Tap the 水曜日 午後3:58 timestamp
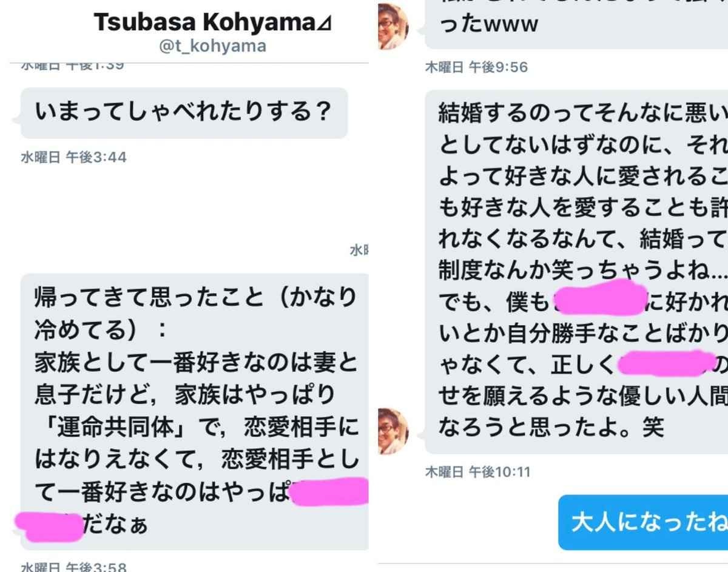 click(73, 567)
